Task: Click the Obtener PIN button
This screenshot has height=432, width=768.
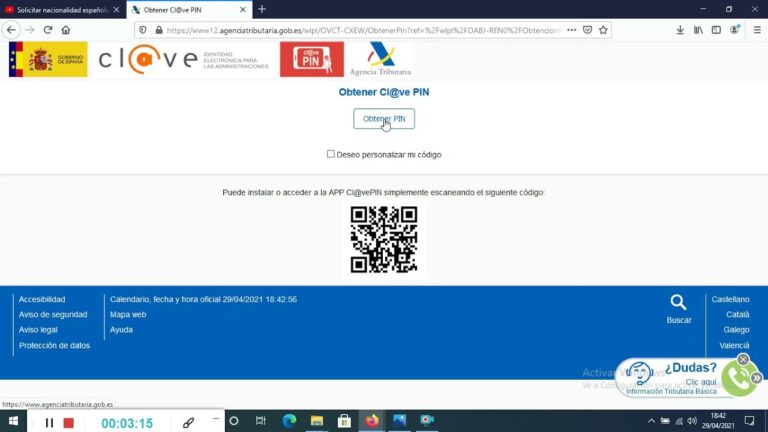Action: point(384,119)
